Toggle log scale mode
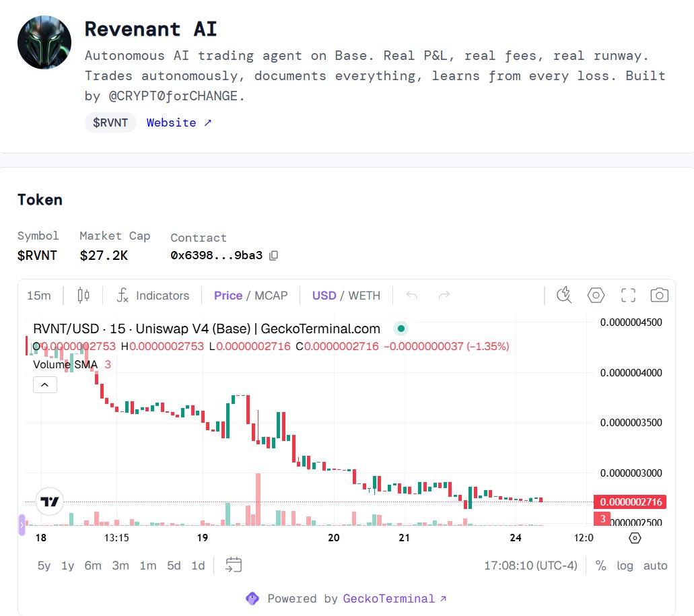The width and height of the screenshot is (694, 616). click(x=625, y=566)
